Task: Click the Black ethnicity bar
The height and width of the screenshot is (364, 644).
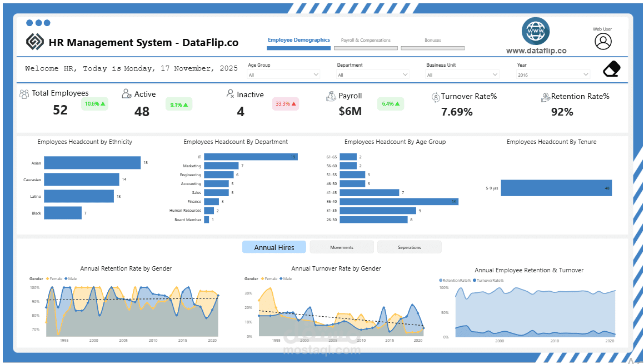Action: coord(63,213)
